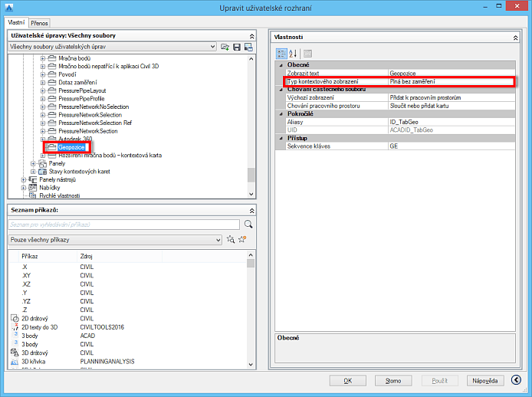Viewport: 532px width, 397px height.
Task: Open the Pouze všechny příkazy filter dropdown
Action: click(216, 240)
